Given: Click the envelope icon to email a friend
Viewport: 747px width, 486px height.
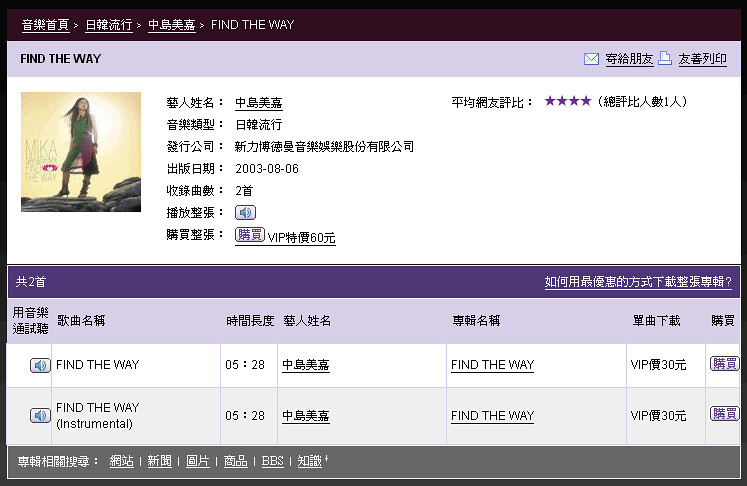Looking at the screenshot, I should [591, 59].
